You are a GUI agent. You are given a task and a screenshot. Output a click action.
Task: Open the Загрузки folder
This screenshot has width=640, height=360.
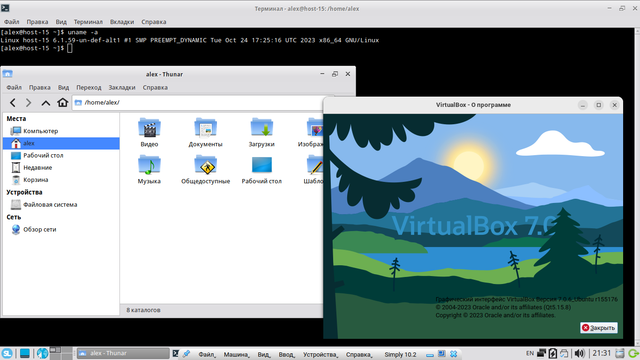(262, 132)
